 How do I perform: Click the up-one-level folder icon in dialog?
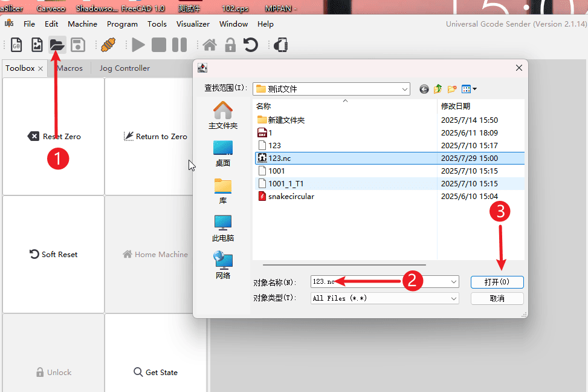[438, 89]
